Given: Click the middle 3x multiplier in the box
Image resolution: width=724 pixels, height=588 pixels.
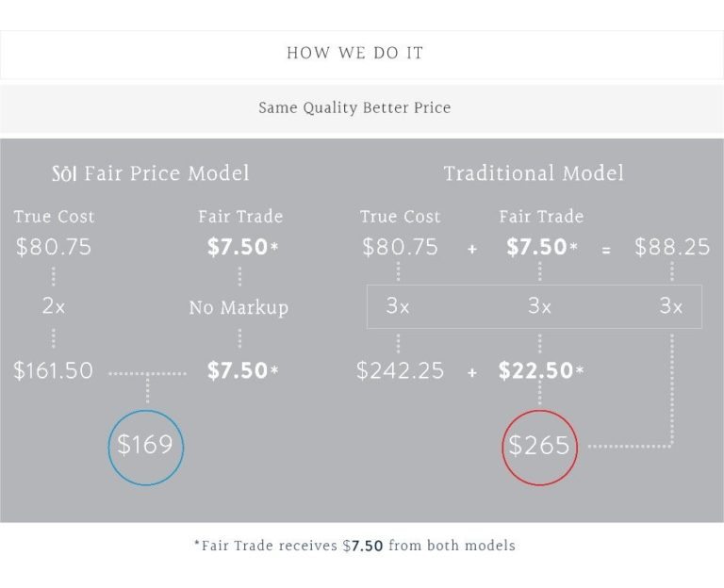Looking at the screenshot, I should click(x=539, y=306).
